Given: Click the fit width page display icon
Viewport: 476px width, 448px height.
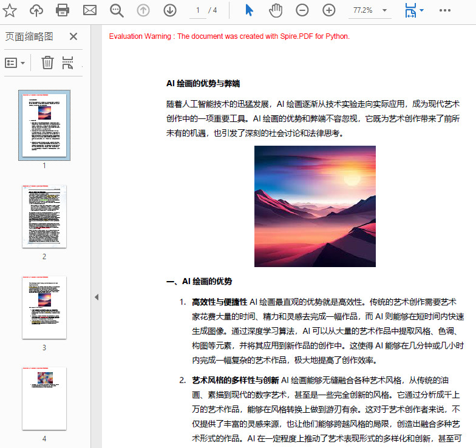Looking at the screenshot, I should (410, 10).
